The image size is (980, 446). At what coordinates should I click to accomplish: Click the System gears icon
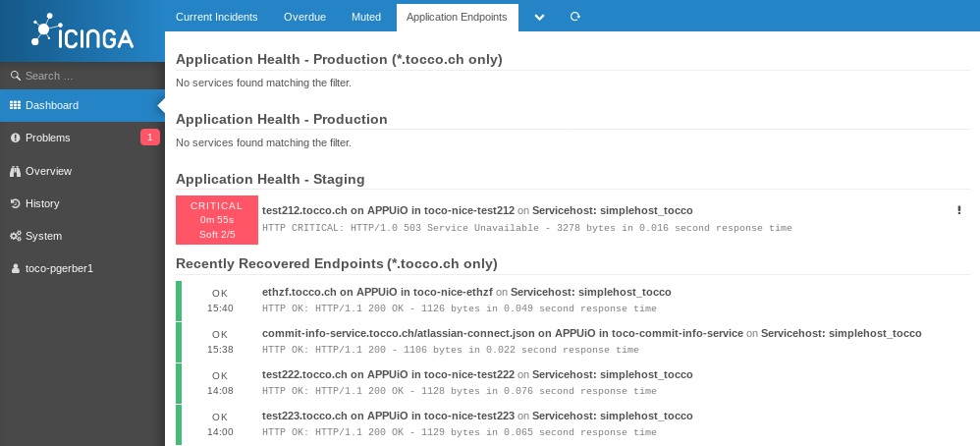click(16, 236)
